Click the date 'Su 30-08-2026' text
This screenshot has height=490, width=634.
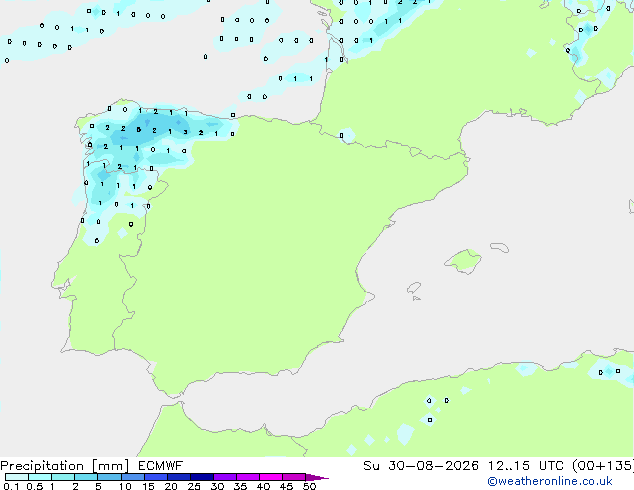(421, 466)
